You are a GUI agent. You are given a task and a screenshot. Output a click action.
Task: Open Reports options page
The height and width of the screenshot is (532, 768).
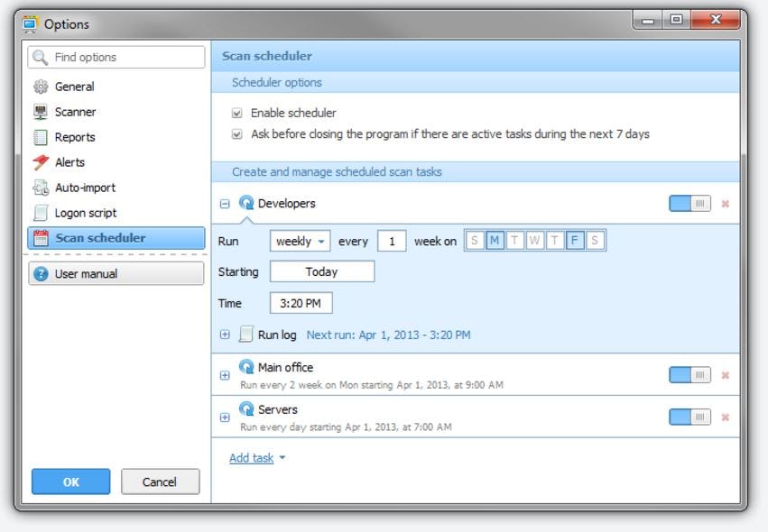pos(116,138)
